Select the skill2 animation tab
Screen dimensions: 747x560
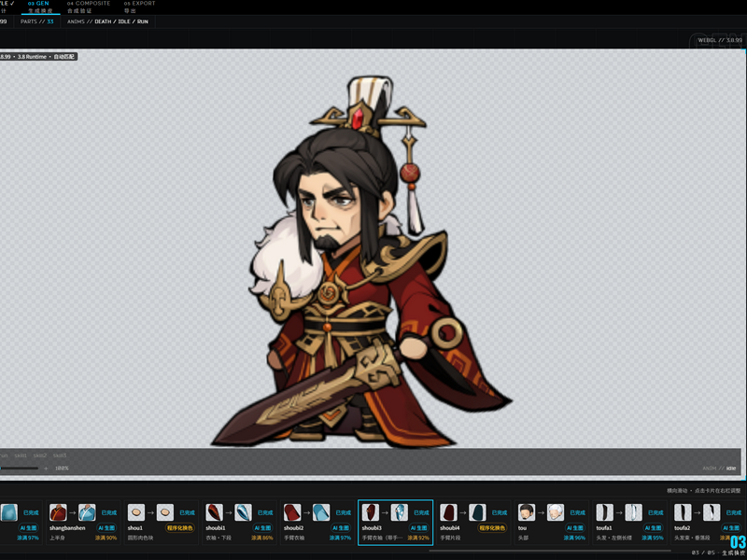40,455
